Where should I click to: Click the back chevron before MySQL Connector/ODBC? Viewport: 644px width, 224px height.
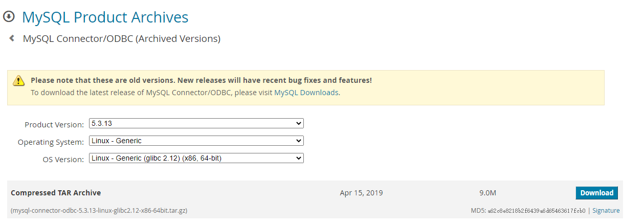12,38
